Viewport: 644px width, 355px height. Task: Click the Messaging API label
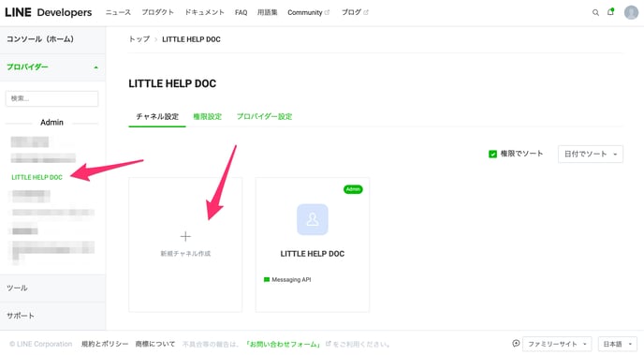pos(292,280)
